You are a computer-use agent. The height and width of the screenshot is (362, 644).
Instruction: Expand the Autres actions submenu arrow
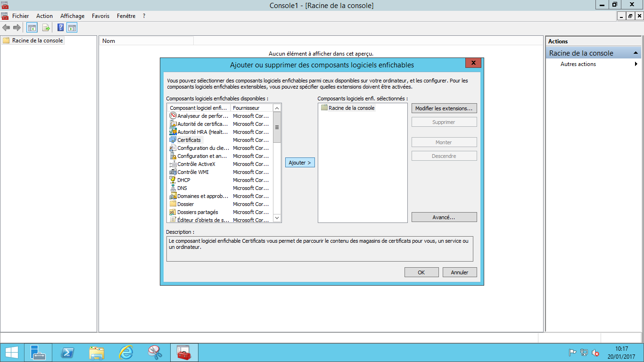coord(636,64)
